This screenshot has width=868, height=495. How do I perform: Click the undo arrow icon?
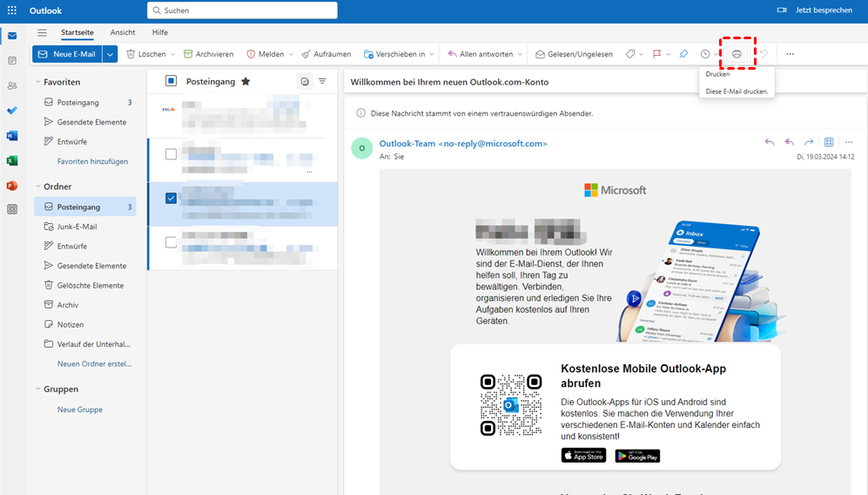click(764, 54)
